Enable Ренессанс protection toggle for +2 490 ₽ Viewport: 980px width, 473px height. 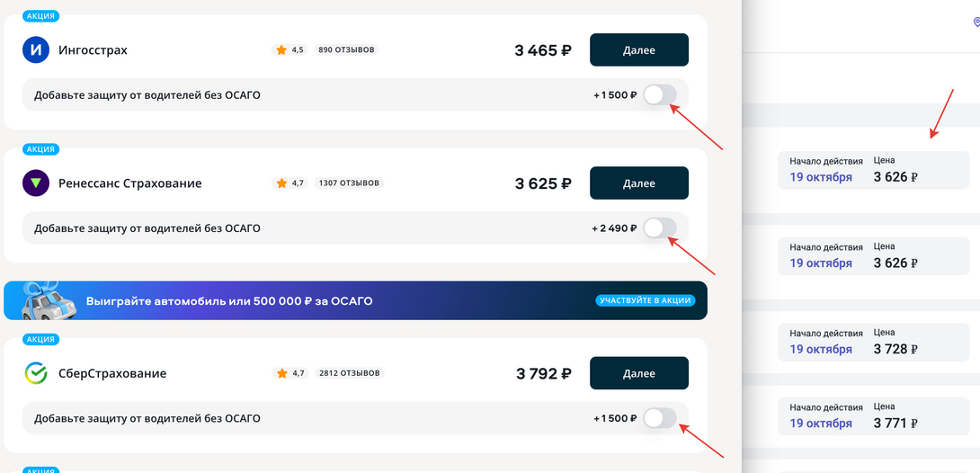point(660,228)
